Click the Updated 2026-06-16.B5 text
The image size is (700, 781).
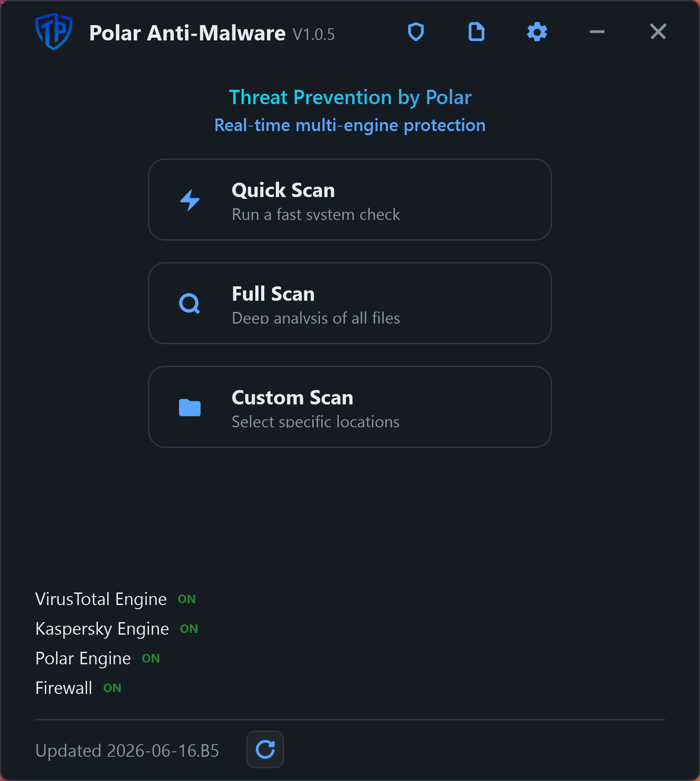click(127, 750)
